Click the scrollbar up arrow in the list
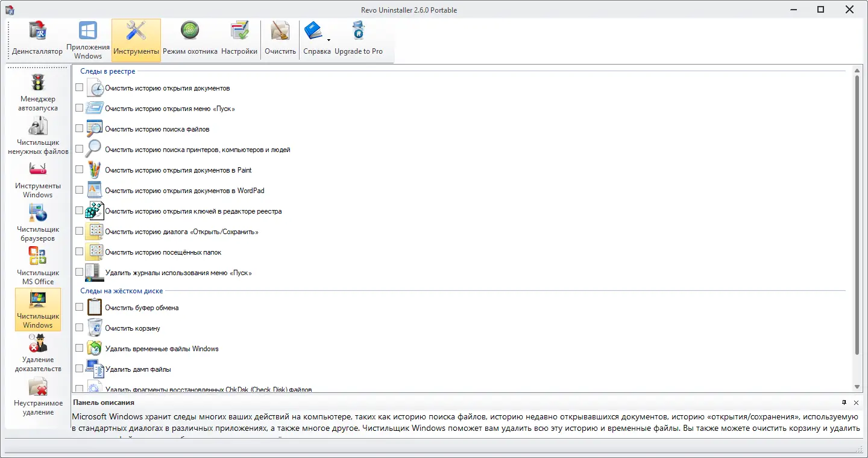868x458 pixels. [x=857, y=71]
